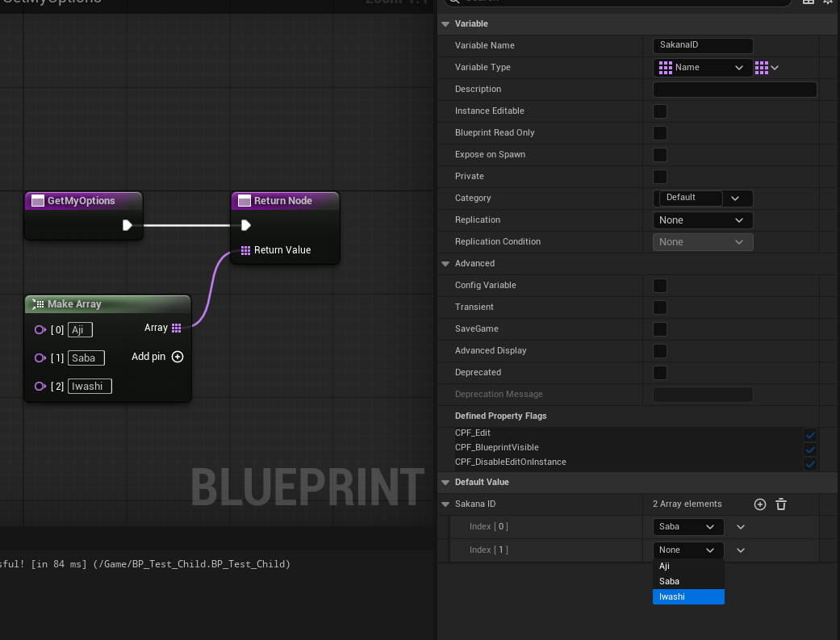Viewport: 840px width, 640px height.
Task: Open the Variable Type Name dropdown
Action: coord(702,68)
